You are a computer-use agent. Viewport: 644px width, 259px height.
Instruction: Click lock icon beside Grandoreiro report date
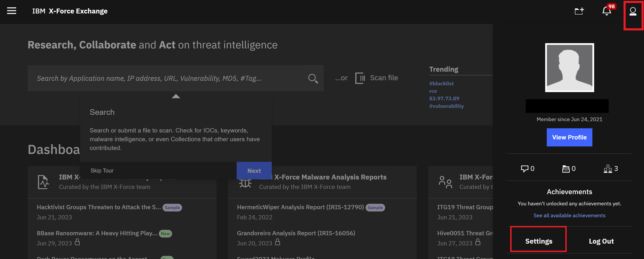tap(278, 242)
